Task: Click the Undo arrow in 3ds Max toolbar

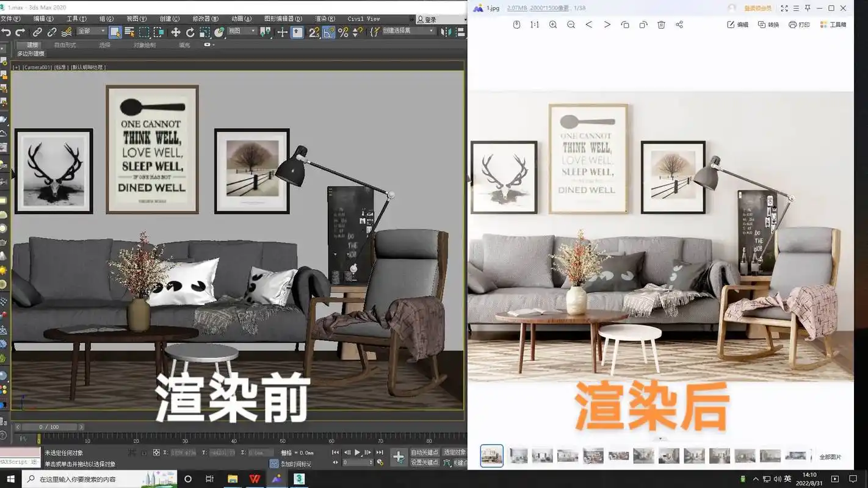Action: click(6, 32)
